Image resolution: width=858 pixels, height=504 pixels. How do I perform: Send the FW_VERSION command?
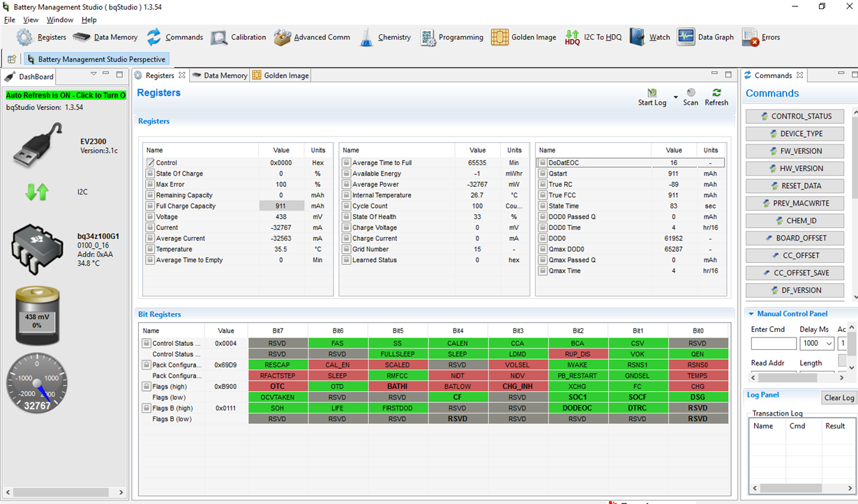(x=795, y=151)
